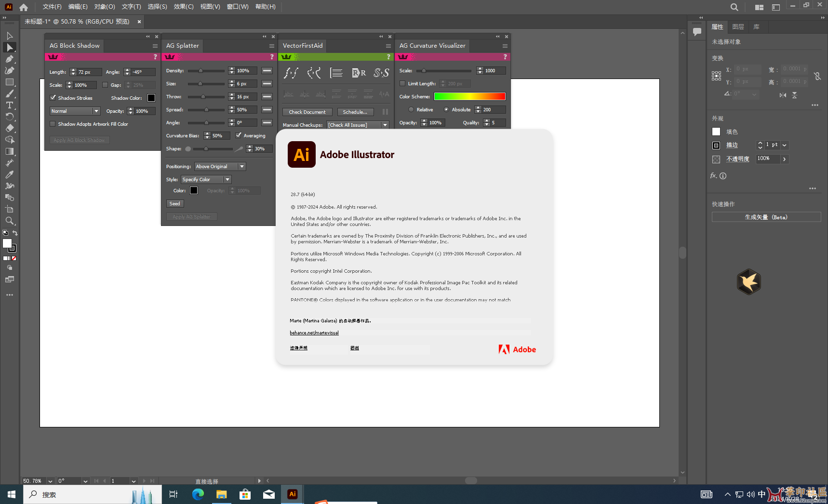Open Style Specify Color dropdown

pos(206,179)
